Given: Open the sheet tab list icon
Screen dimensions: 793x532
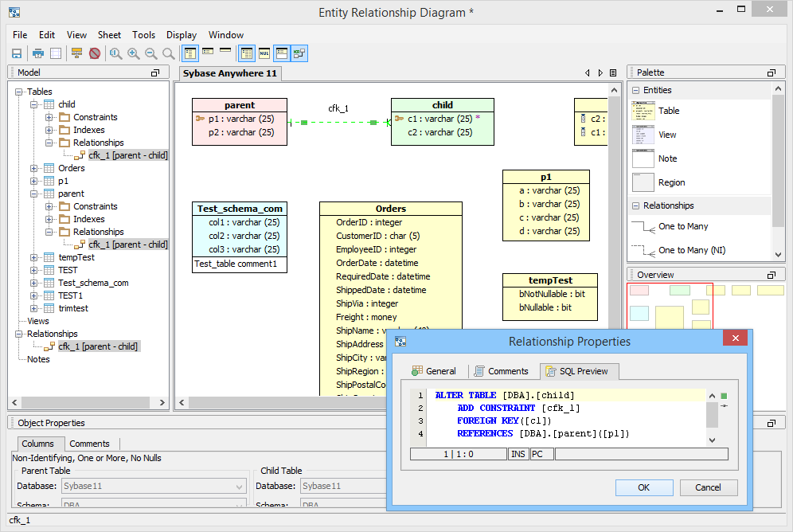Looking at the screenshot, I should pyautogui.click(x=613, y=72).
